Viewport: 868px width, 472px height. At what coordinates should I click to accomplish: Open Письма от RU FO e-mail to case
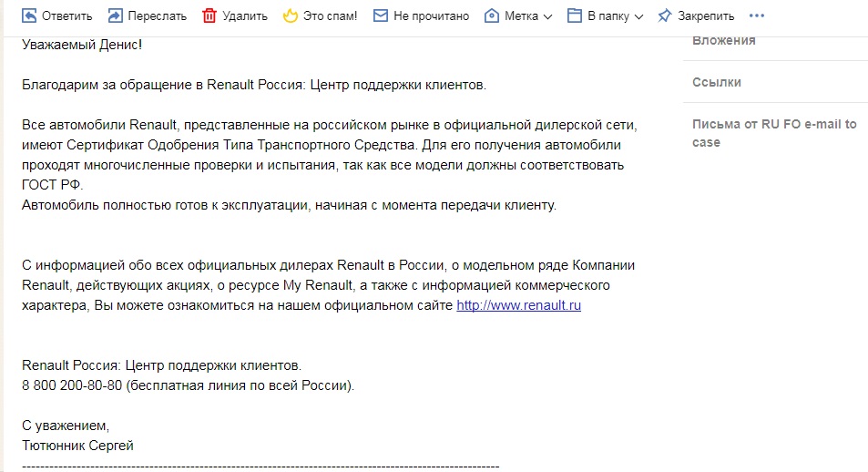(774, 133)
